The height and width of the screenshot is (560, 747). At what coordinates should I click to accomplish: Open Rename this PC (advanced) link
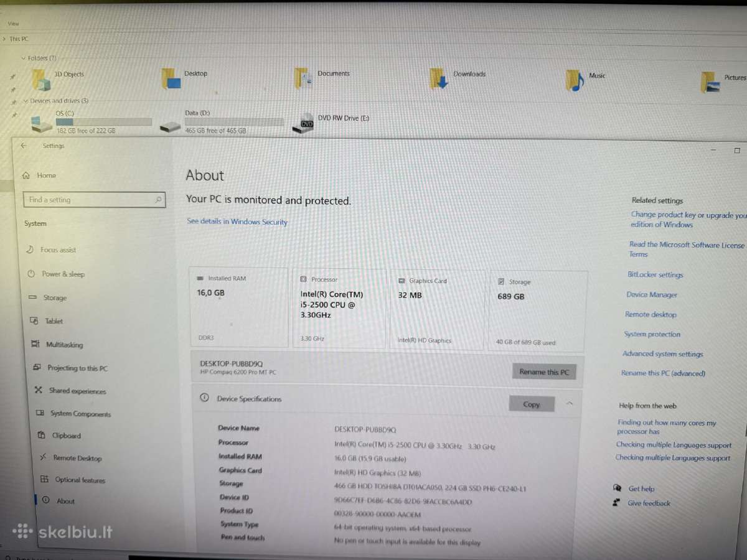click(663, 373)
